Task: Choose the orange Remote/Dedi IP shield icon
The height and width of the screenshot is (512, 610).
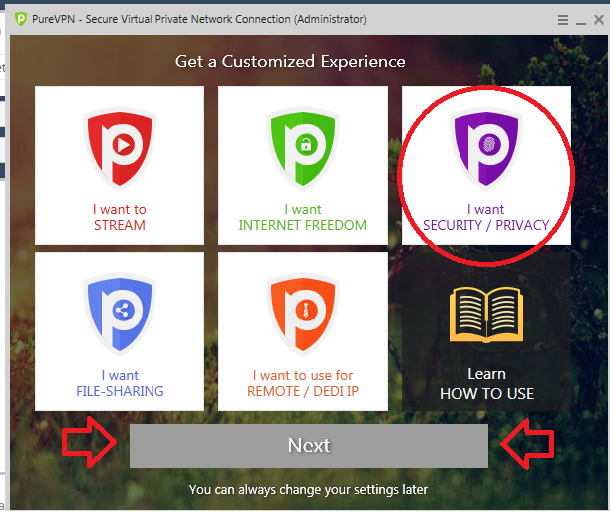Action: (303, 314)
